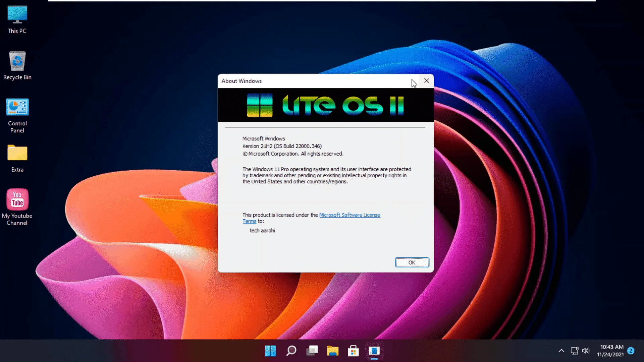The image size is (644, 362).
Task: Close the About Windows dialog
Action: pos(427,81)
